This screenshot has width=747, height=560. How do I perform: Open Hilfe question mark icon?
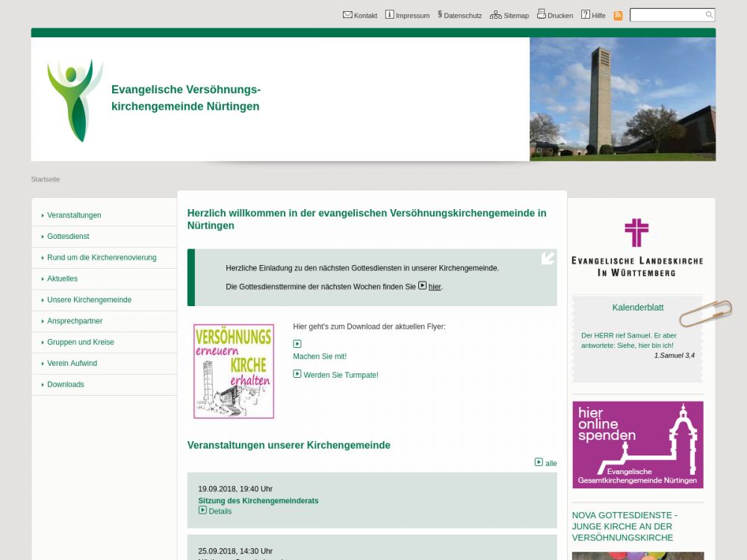pyautogui.click(x=586, y=15)
